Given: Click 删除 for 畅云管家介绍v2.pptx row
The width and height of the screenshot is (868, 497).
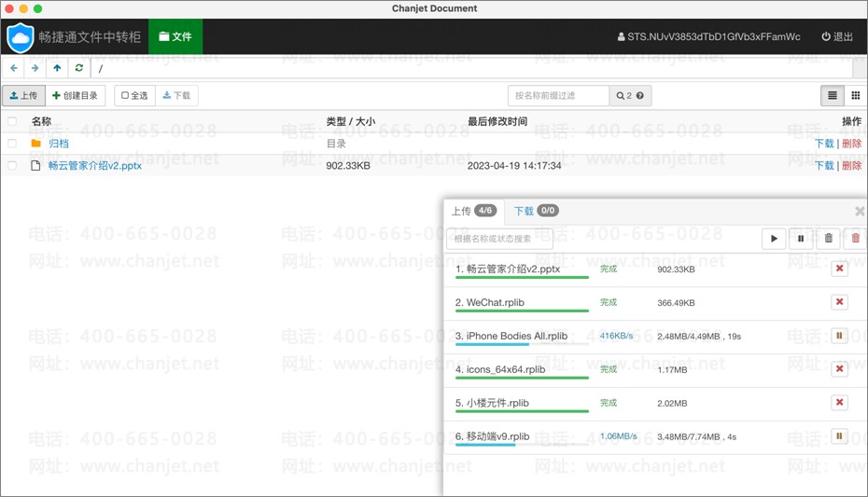Looking at the screenshot, I should click(x=852, y=165).
